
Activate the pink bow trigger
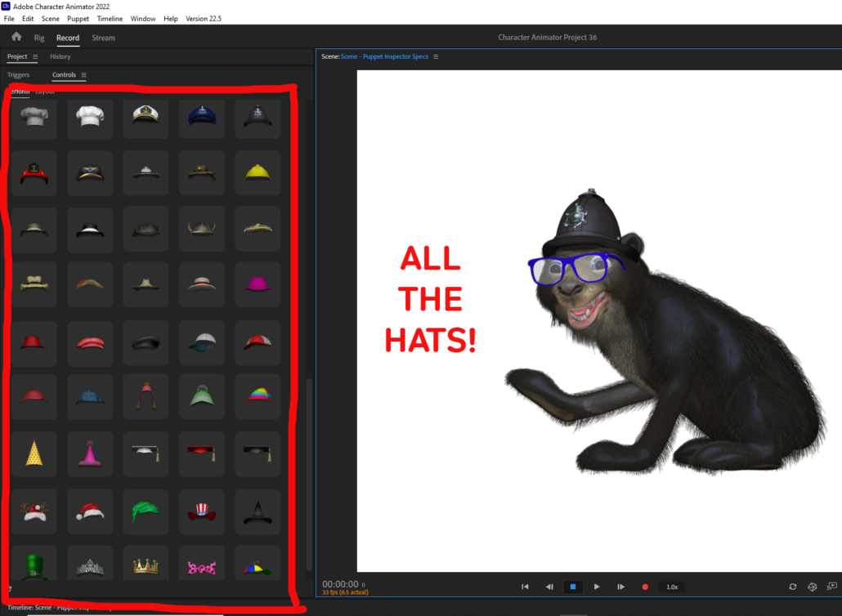tap(202, 564)
